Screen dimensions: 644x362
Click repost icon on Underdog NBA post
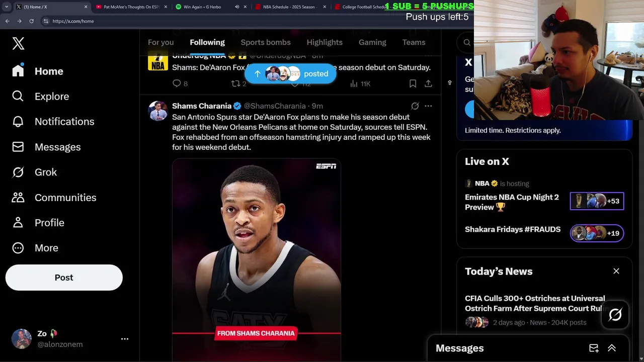point(235,83)
